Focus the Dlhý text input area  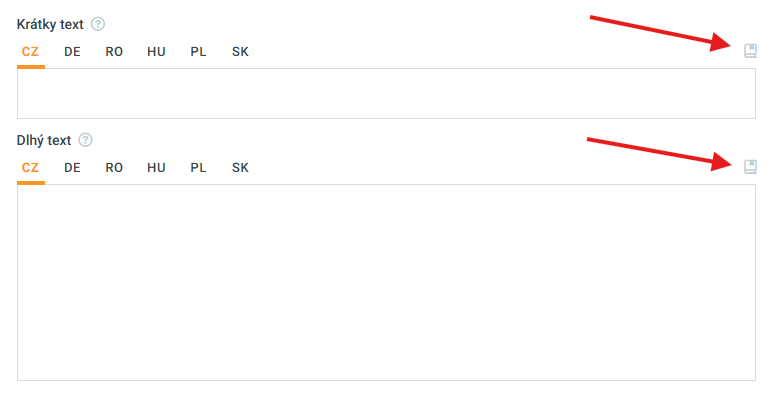click(x=386, y=283)
